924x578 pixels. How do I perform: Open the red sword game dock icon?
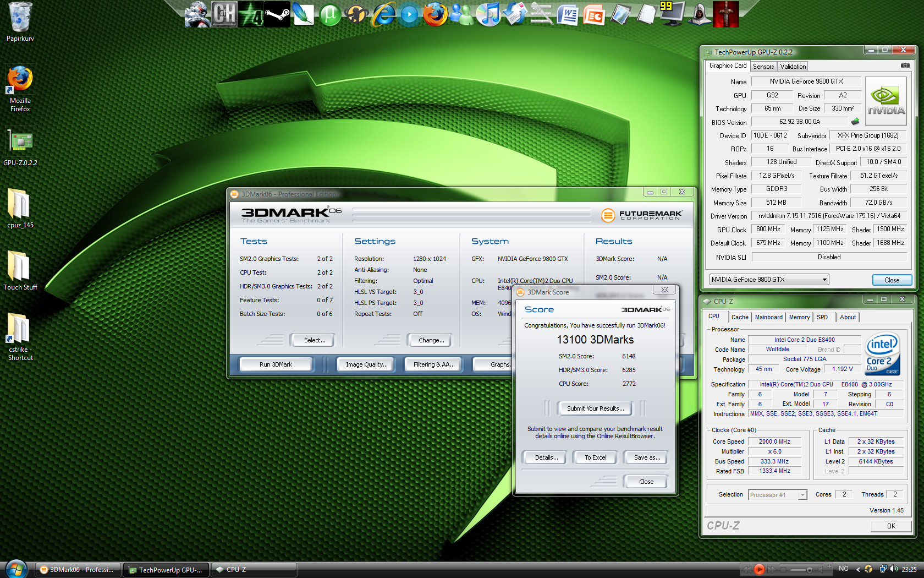726,14
